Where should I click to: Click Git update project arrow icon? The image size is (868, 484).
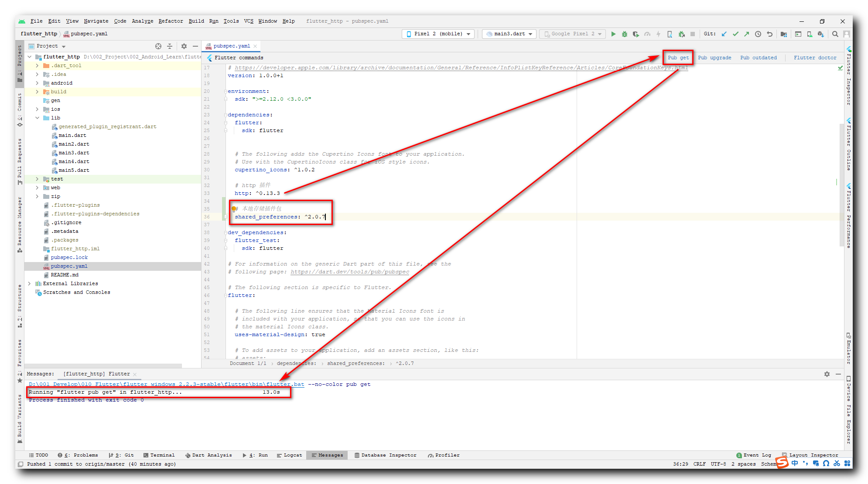point(724,34)
